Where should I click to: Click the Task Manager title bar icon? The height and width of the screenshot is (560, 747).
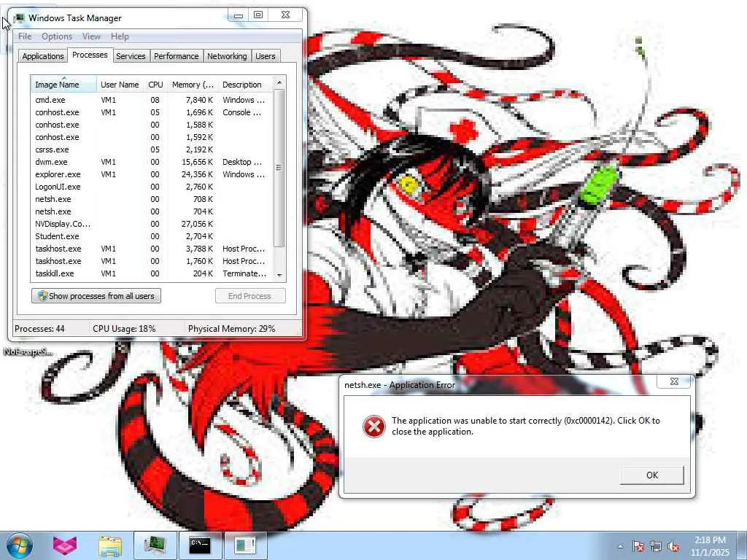pos(19,18)
